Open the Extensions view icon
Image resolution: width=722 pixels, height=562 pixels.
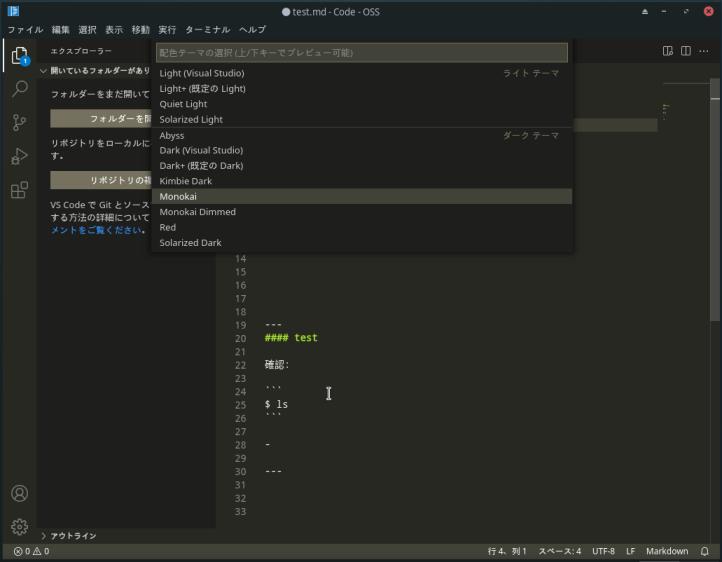click(x=19, y=190)
